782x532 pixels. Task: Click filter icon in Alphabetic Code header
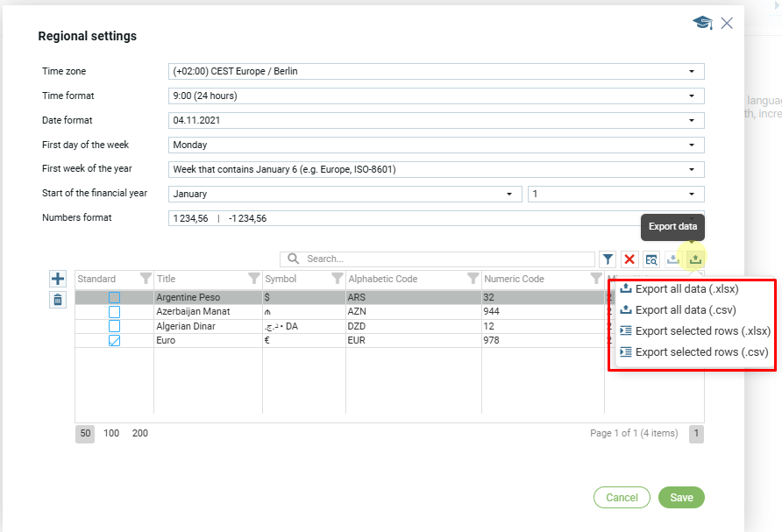pos(473,280)
